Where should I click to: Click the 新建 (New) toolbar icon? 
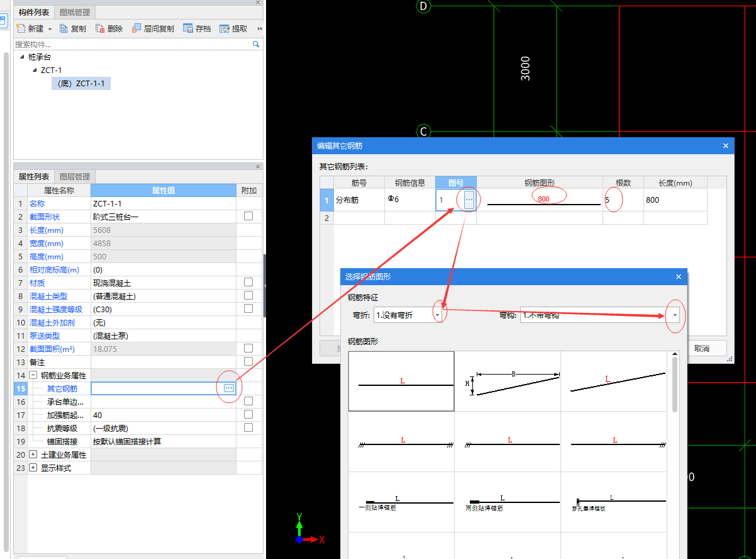20,28
